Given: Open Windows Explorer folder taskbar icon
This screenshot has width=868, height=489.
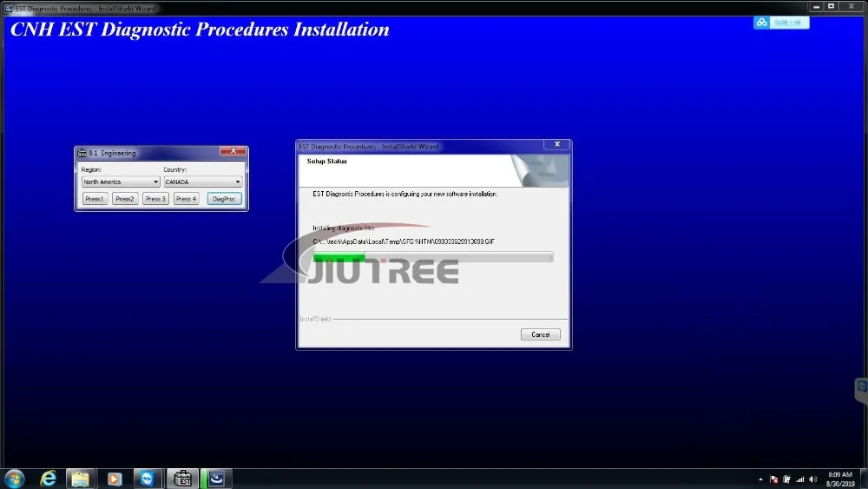Looking at the screenshot, I should 80,479.
